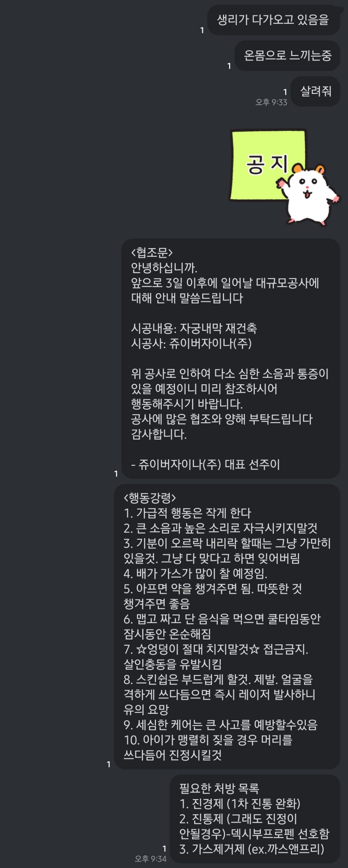This screenshot has width=348, height=868.
Task: Click the unread count above the 9:33 timestamp
Action: click(x=285, y=92)
